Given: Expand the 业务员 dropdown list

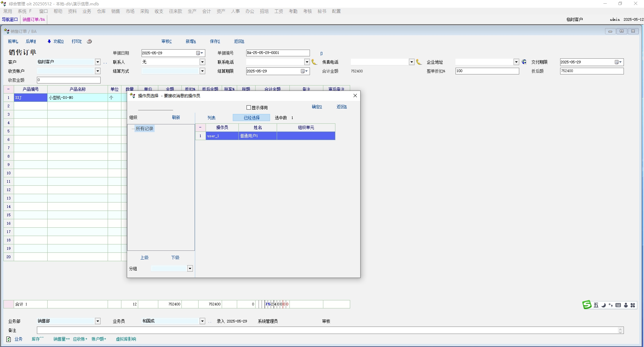Looking at the screenshot, I should tap(202, 321).
